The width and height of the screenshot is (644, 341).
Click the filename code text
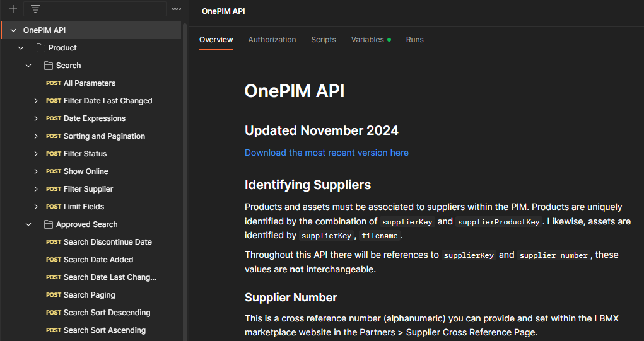(x=380, y=236)
